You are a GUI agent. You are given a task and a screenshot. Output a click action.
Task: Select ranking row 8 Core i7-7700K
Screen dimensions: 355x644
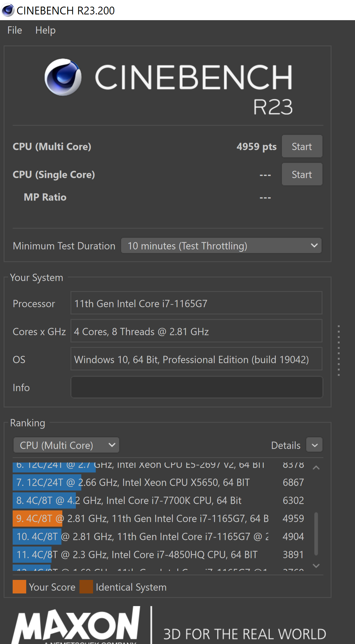click(160, 500)
